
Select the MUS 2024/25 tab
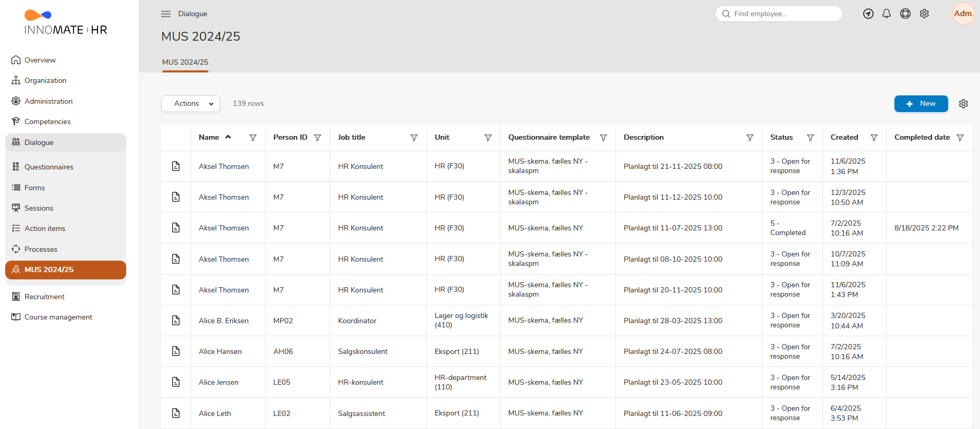coord(185,62)
